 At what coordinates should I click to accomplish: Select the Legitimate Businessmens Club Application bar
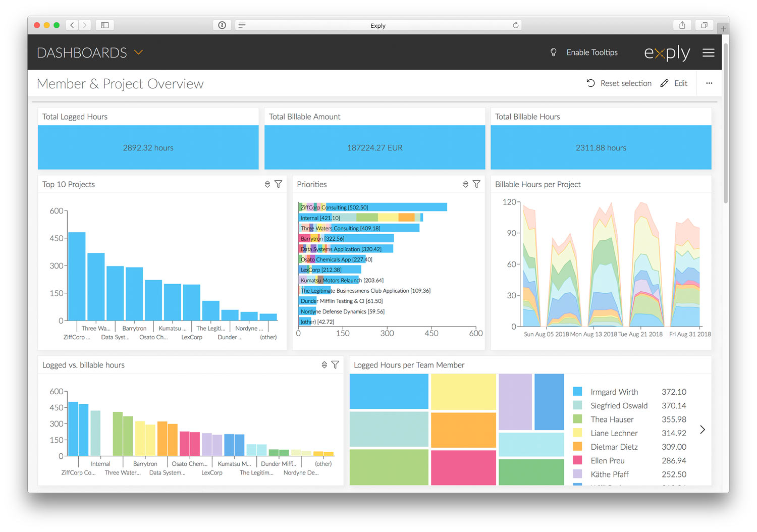tap(315, 290)
